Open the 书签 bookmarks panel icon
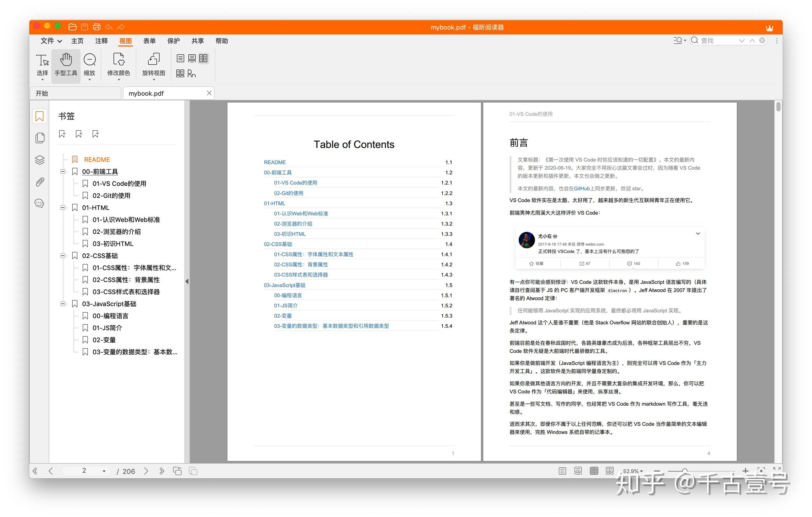812x517 pixels. [39, 116]
